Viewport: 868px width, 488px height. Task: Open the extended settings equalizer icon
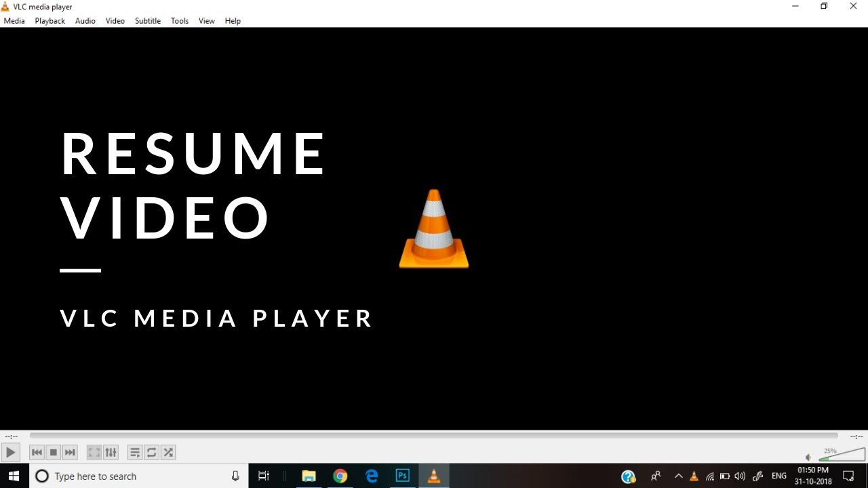[x=111, y=452]
